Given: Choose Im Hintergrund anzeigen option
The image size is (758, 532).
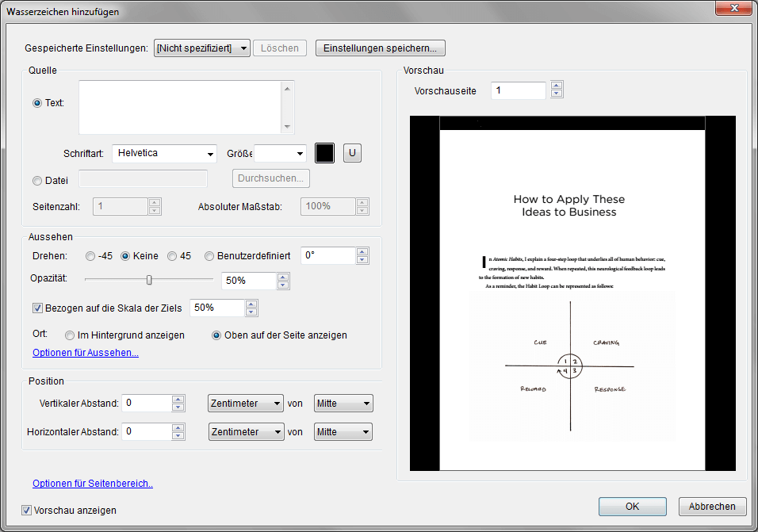Looking at the screenshot, I should tap(71, 335).
